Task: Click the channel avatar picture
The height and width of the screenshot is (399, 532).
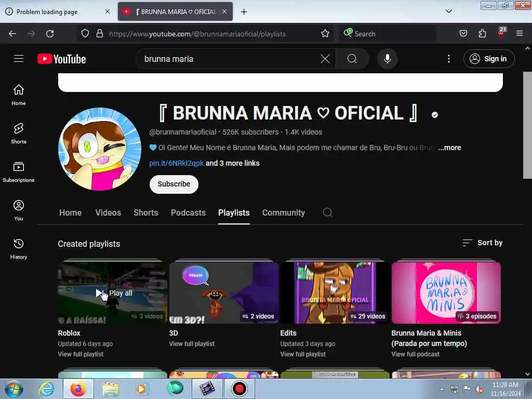Action: pyautogui.click(x=100, y=149)
